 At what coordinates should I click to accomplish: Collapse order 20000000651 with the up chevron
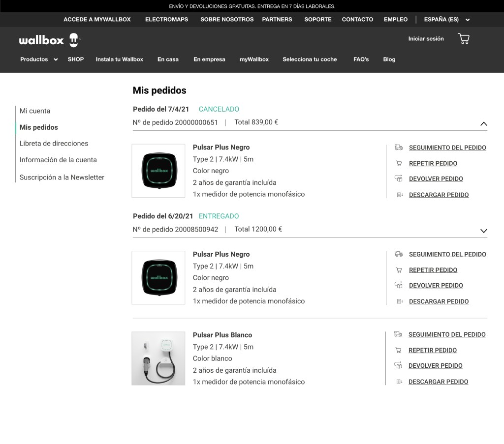click(x=483, y=124)
